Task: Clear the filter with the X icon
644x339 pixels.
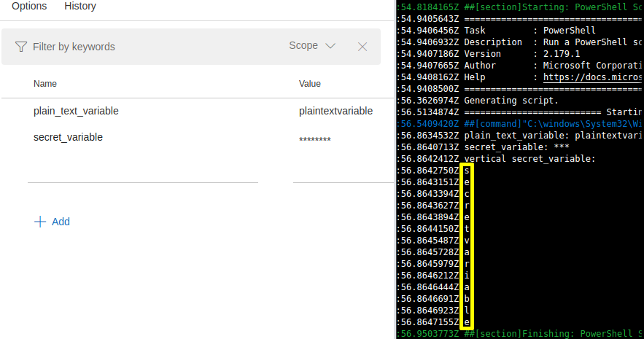Action: (x=362, y=47)
